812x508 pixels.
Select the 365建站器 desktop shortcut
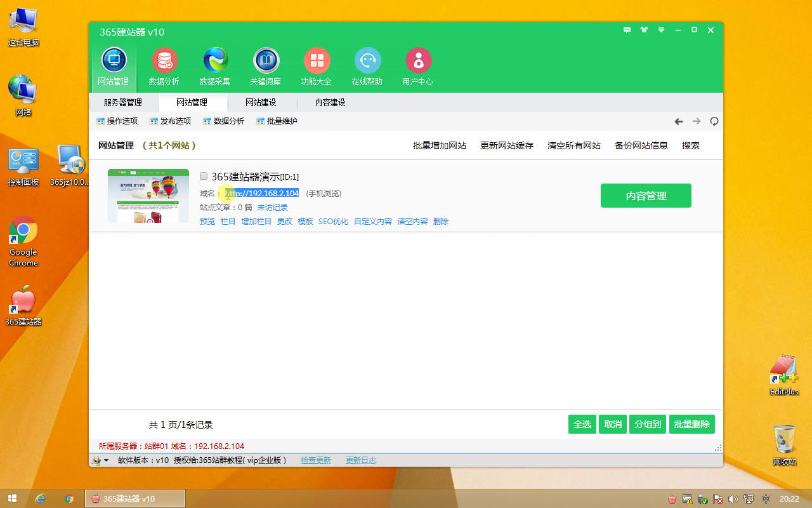[23, 306]
